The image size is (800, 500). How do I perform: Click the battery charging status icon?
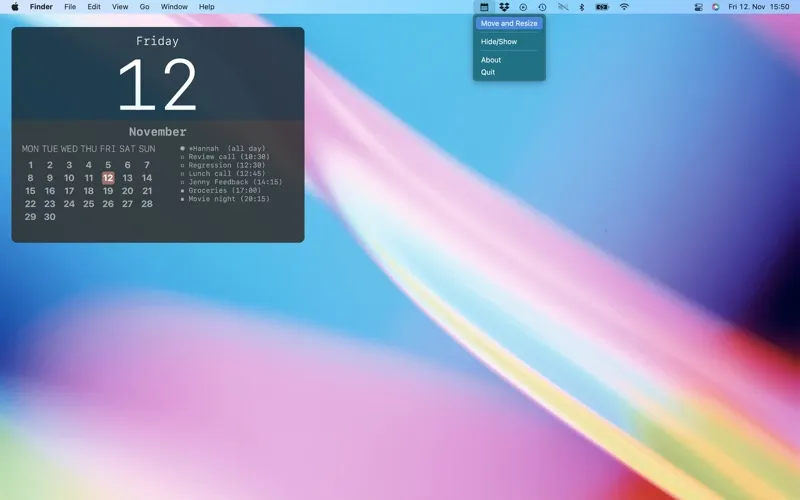point(603,7)
